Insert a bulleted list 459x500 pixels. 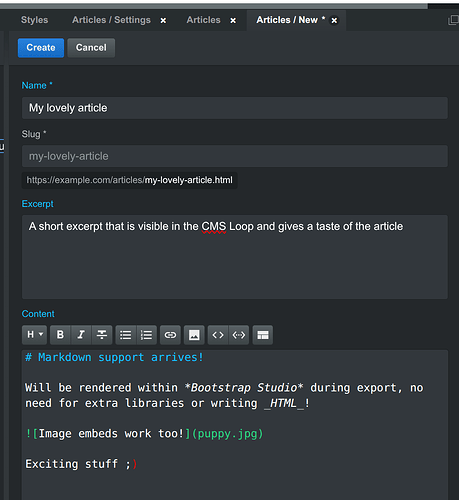[x=126, y=335]
